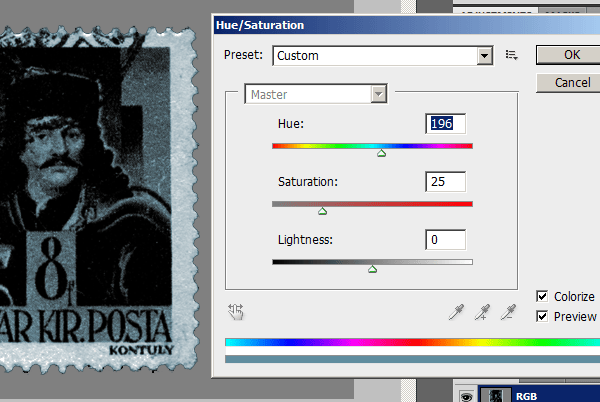600x402 pixels.
Task: Click the Lightness slider handle
Action: click(x=372, y=269)
